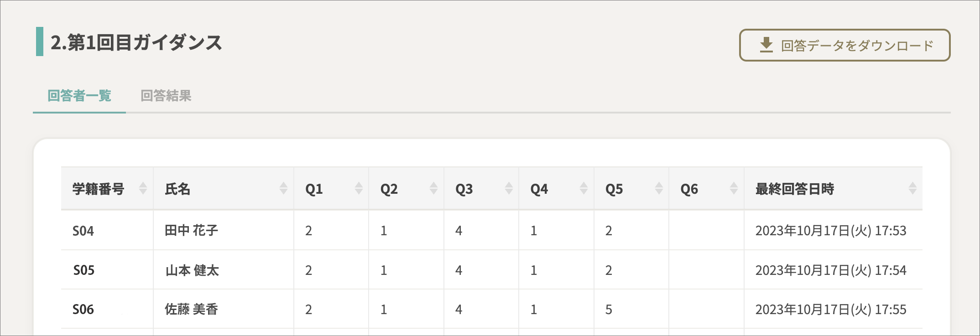Toggle the Q1 column sort arrows
Viewport: 980px width, 336px height.
coord(359,188)
